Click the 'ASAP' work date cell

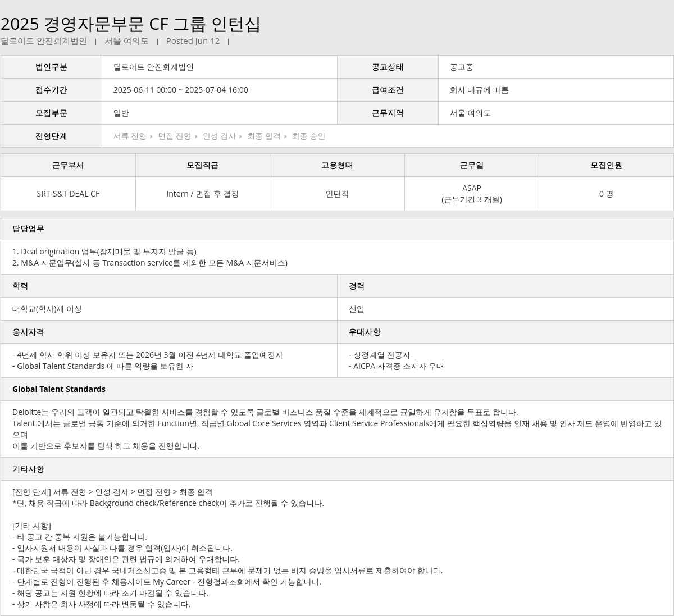472,194
